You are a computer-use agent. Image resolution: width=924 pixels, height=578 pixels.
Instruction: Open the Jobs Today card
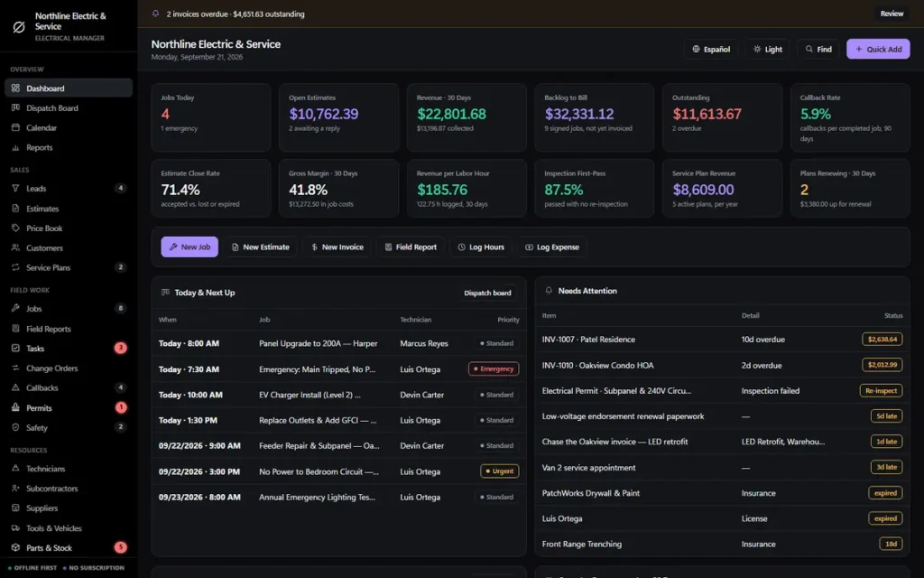(211, 117)
